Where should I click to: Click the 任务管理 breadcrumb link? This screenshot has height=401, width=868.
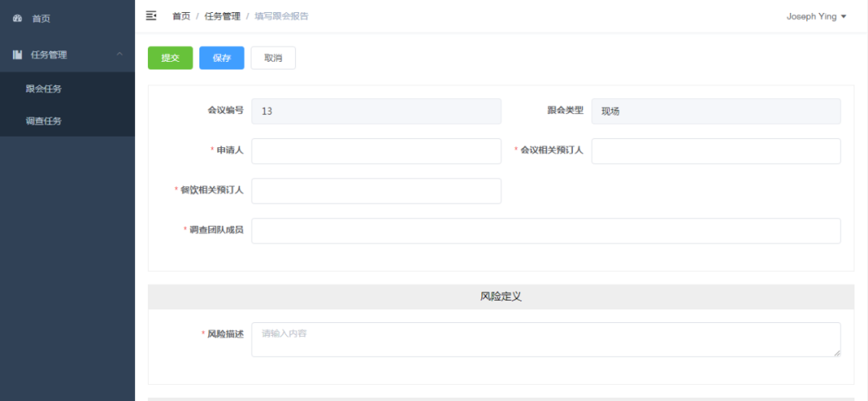point(221,16)
